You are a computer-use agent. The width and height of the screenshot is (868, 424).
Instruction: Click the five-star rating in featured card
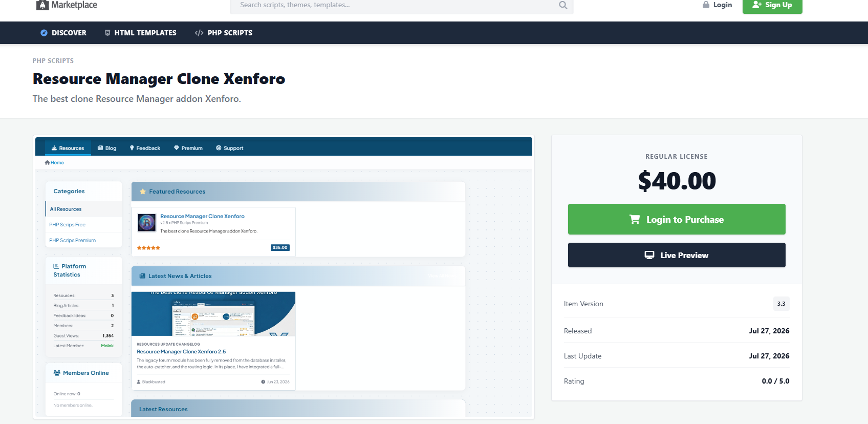pyautogui.click(x=148, y=248)
